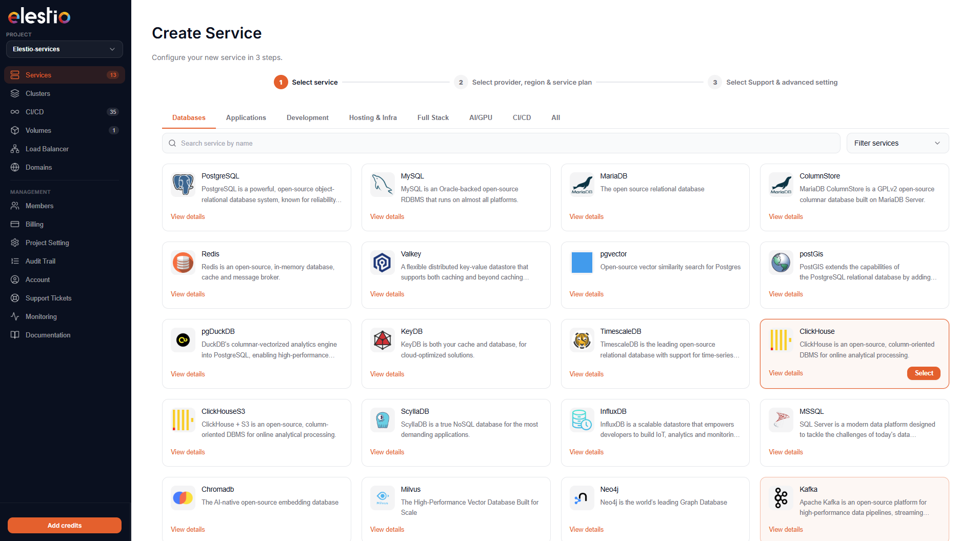Click the InfluxDB logo icon
Image resolution: width=980 pixels, height=541 pixels.
click(x=582, y=420)
